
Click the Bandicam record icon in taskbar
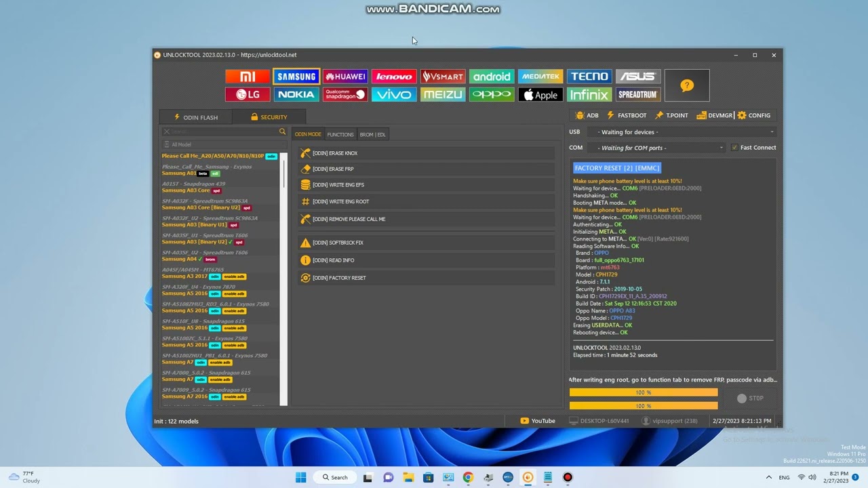click(568, 477)
